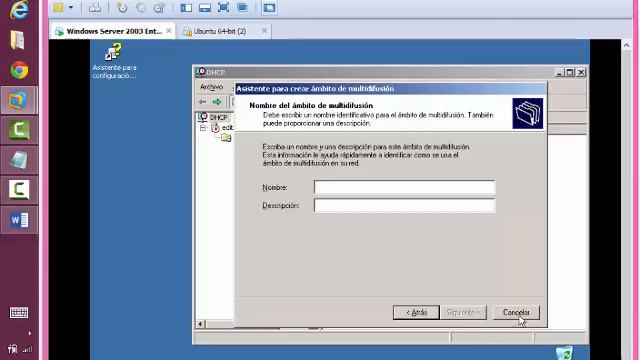The height and width of the screenshot is (360, 640).
Task: Open Archivo menu in DHCP window
Action: pyautogui.click(x=211, y=87)
